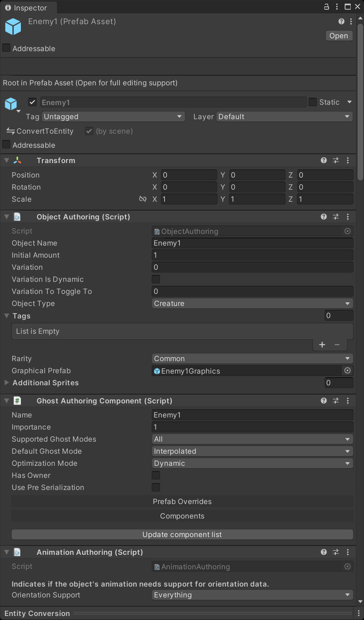Enable the Has Owner checkbox

[x=156, y=475]
